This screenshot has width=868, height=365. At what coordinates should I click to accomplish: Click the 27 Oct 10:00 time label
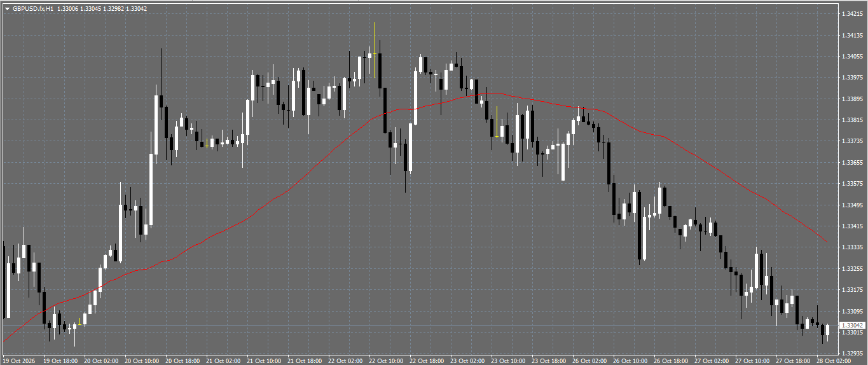(752, 361)
